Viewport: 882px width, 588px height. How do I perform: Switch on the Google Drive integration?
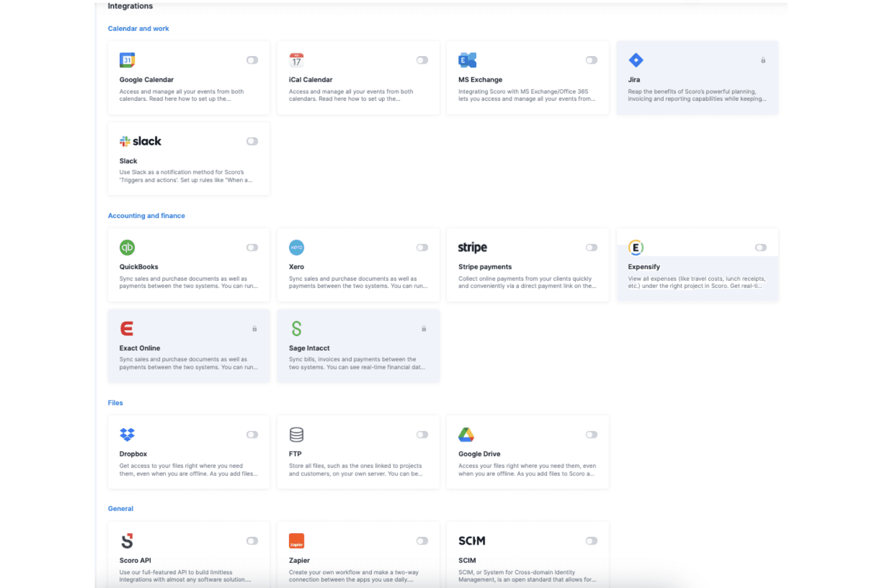(x=591, y=434)
